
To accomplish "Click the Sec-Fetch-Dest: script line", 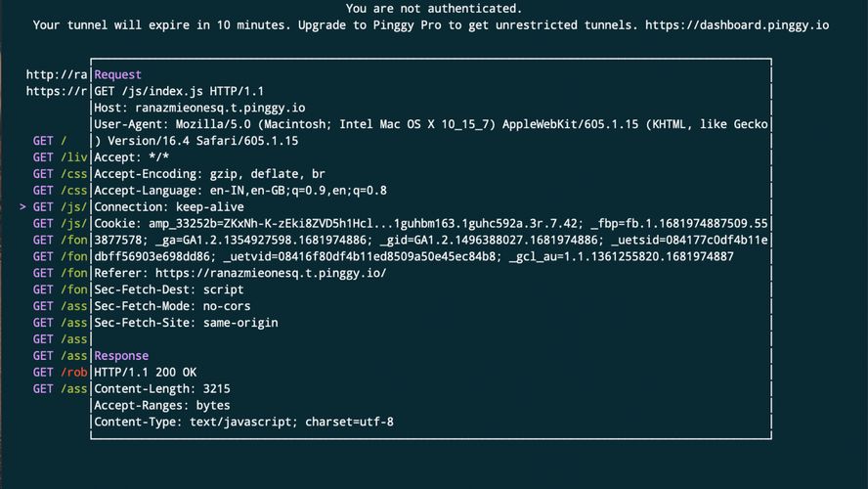I will (169, 289).
